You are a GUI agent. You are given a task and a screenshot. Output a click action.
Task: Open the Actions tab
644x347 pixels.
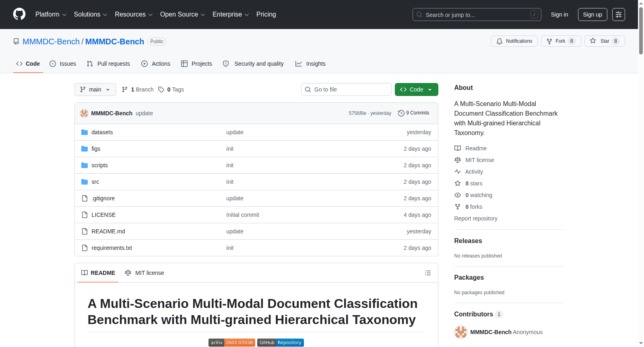pyautogui.click(x=156, y=64)
